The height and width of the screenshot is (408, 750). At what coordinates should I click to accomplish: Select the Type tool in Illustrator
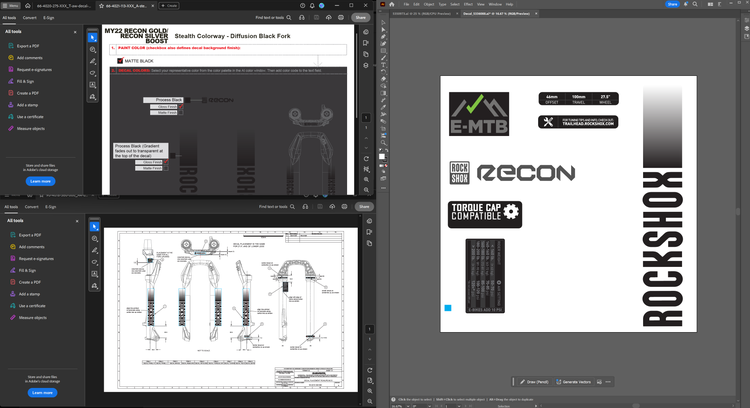(383, 65)
